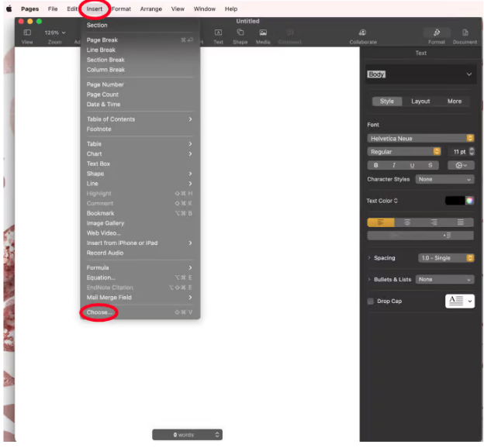Select Page Number in Insert menu
The width and height of the screenshot is (484, 448).
pyautogui.click(x=139, y=84)
